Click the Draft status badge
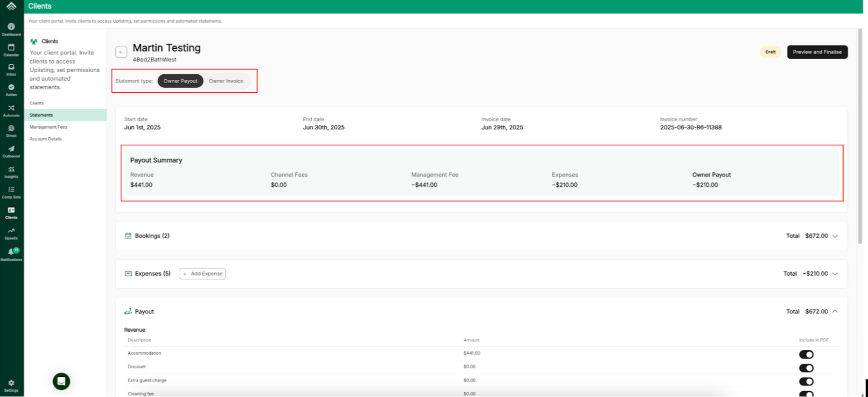The width and height of the screenshot is (868, 397). click(x=770, y=52)
